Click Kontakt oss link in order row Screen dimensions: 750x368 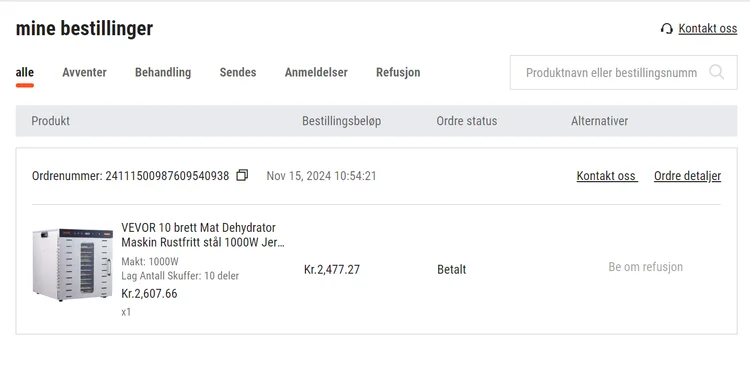click(607, 176)
